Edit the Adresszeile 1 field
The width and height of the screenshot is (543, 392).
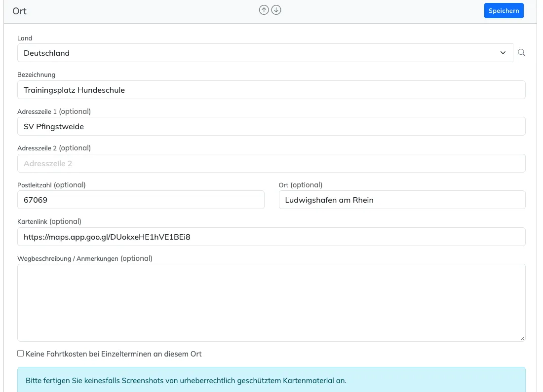click(271, 126)
